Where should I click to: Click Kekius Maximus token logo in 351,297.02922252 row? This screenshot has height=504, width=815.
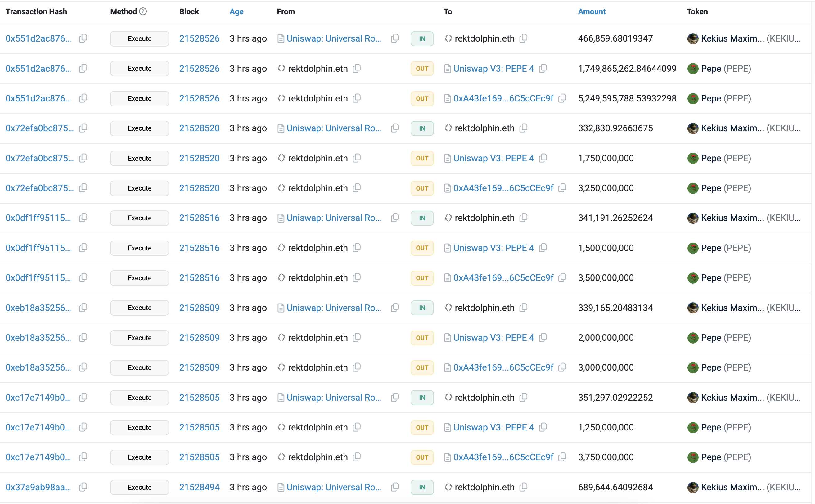click(693, 398)
